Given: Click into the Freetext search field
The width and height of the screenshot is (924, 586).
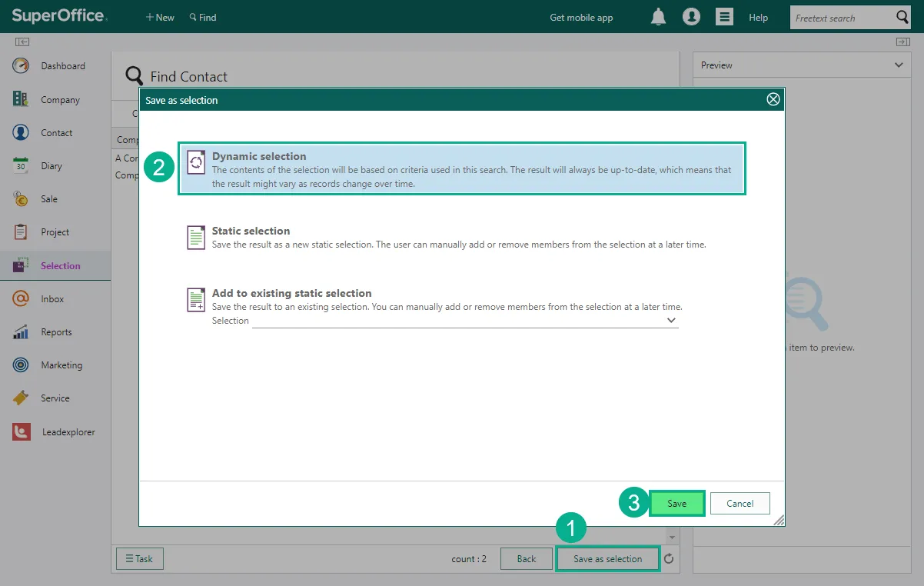Looking at the screenshot, I should (842, 18).
